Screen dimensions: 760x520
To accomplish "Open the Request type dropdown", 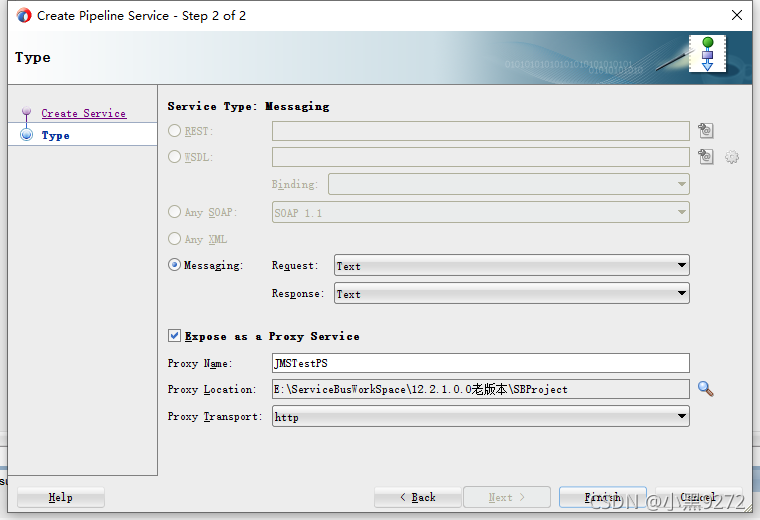I will (511, 266).
